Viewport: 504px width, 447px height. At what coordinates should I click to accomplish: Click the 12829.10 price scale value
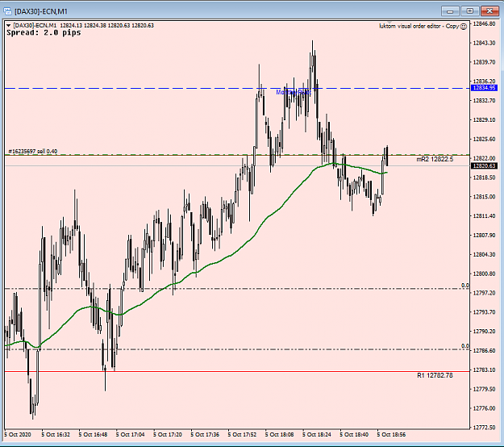tap(485, 120)
